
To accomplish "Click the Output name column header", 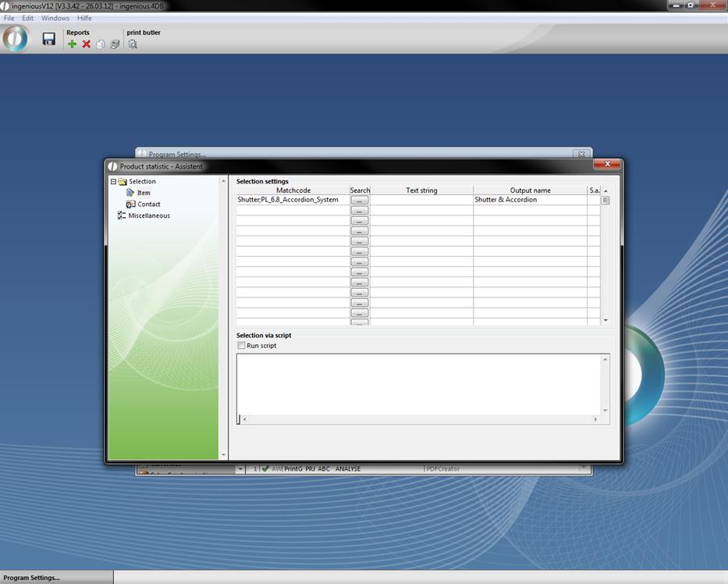I will 530,191.
